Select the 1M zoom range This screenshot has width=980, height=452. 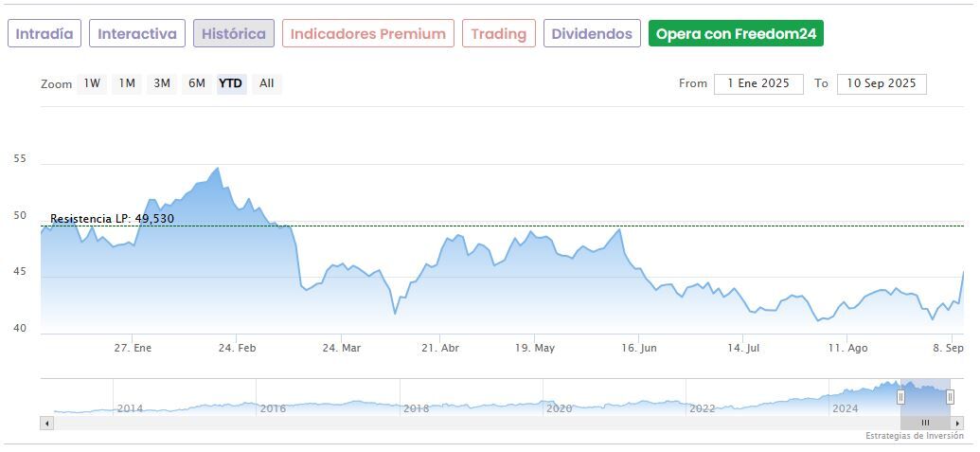pos(127,83)
